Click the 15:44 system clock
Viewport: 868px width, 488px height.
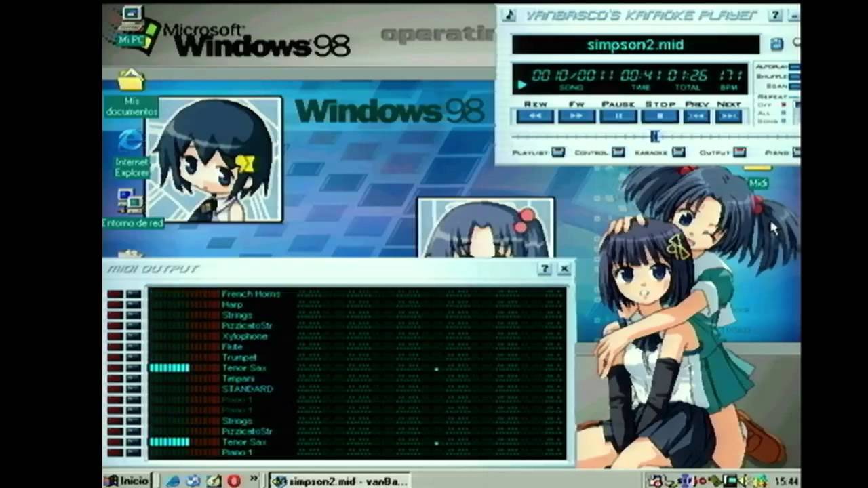[x=785, y=481]
